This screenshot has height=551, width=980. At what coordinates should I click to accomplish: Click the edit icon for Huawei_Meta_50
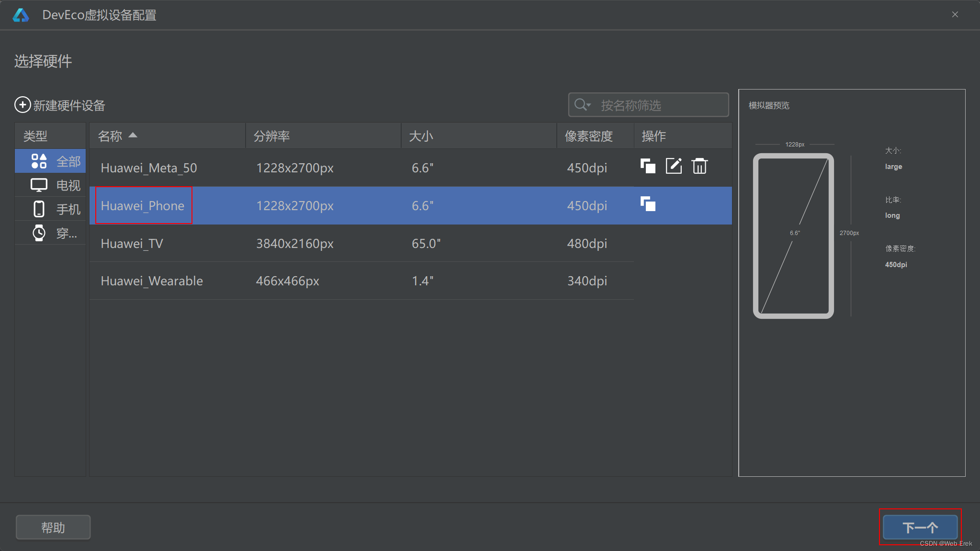(x=674, y=166)
